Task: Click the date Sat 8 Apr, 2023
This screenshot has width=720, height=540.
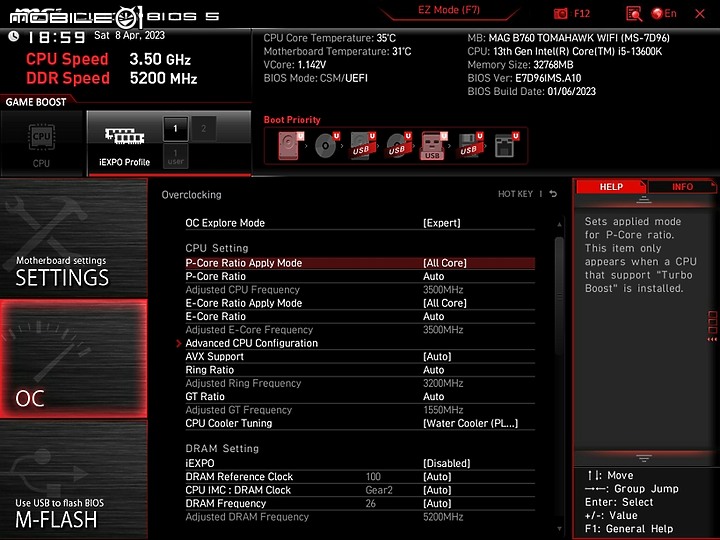Action: (129, 35)
